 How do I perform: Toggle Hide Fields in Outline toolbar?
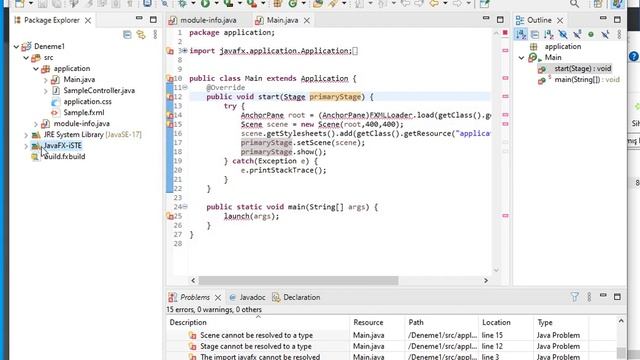[563, 35]
